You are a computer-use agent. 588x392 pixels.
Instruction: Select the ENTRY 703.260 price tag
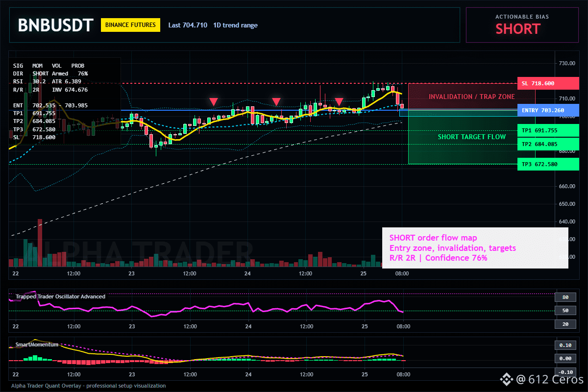pos(548,110)
